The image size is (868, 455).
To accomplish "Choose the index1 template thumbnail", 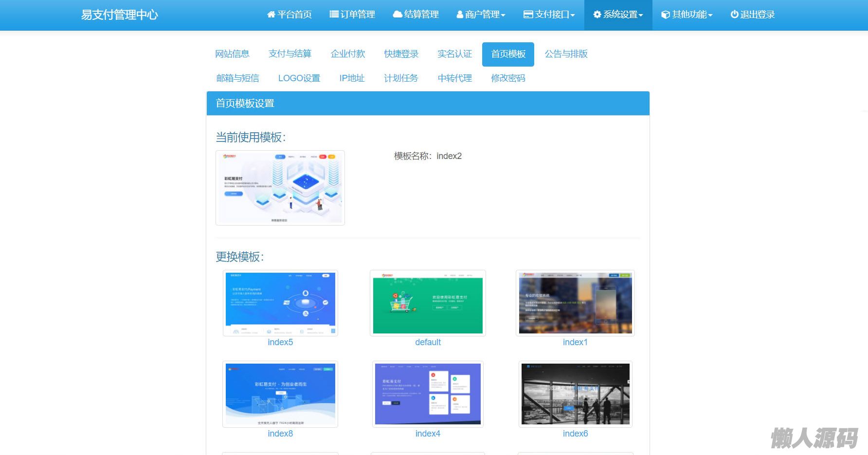I will (575, 303).
